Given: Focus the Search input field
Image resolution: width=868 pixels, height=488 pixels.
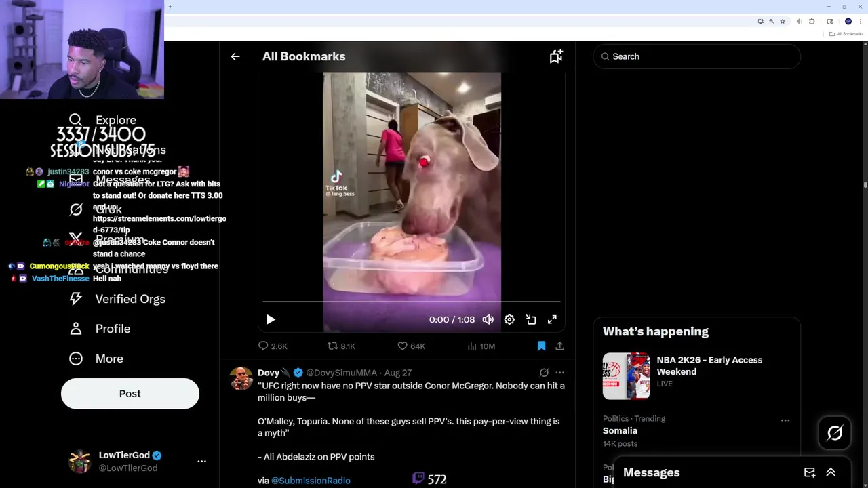Looking at the screenshot, I should [697, 56].
